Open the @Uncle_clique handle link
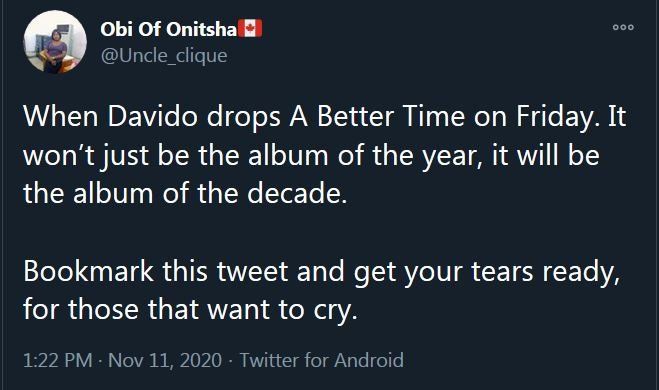 click(x=164, y=55)
